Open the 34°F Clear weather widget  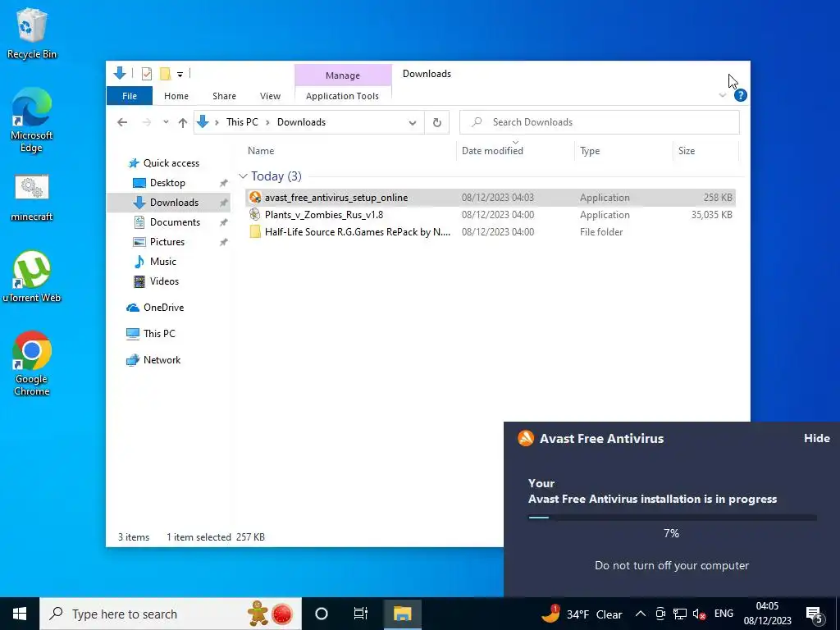[582, 614]
